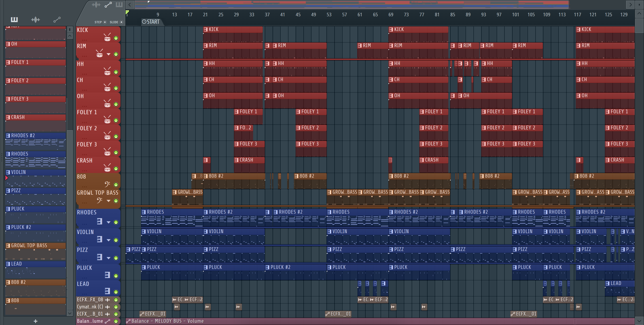Open the VIOLIN track dropdown arrow
The width and height of the screenshot is (644, 325).
[108, 240]
